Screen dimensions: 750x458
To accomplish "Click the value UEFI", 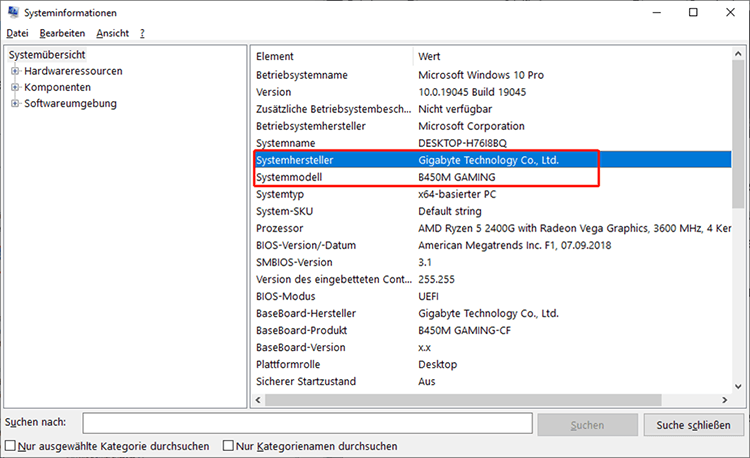I will (x=428, y=296).
